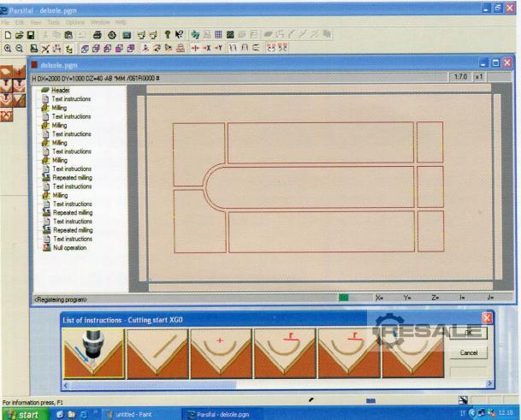Select the Header node in program tree
The height and width of the screenshot is (420, 521).
tap(60, 90)
